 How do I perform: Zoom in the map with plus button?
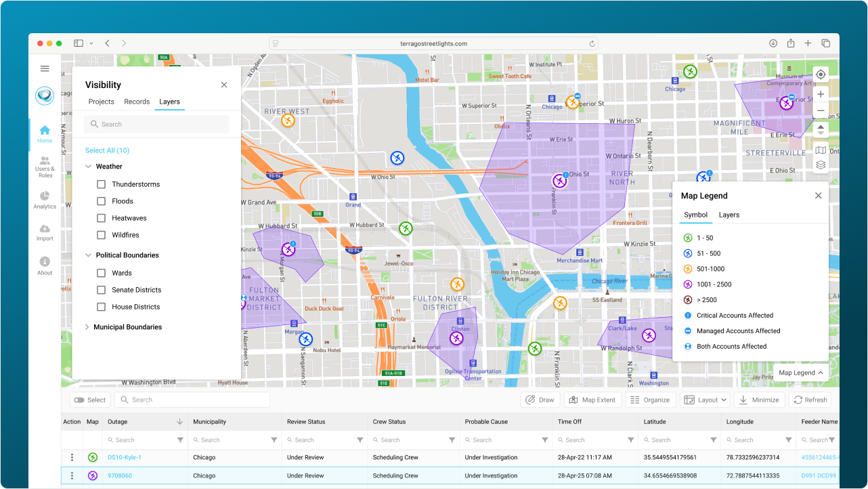click(821, 94)
